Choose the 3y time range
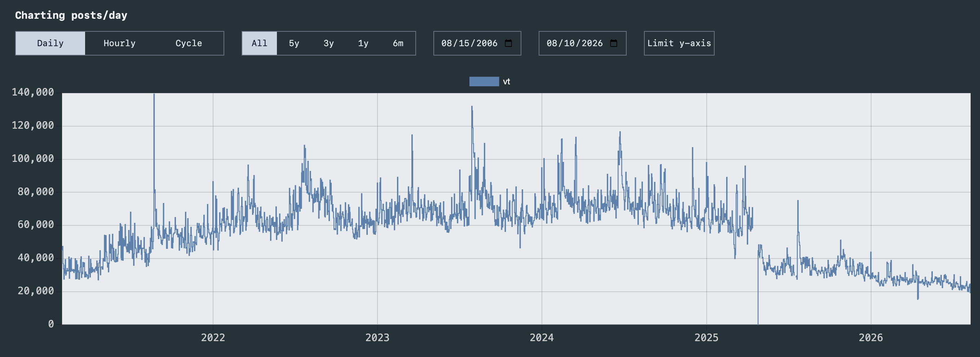The image size is (980, 357). [x=329, y=43]
